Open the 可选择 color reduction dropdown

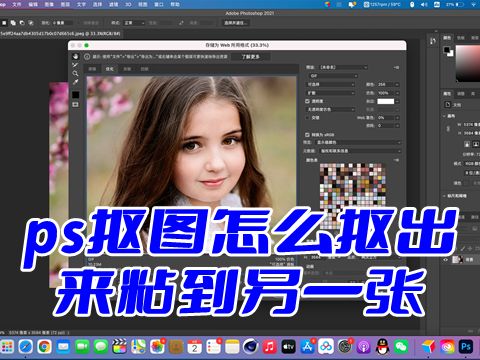click(330, 85)
